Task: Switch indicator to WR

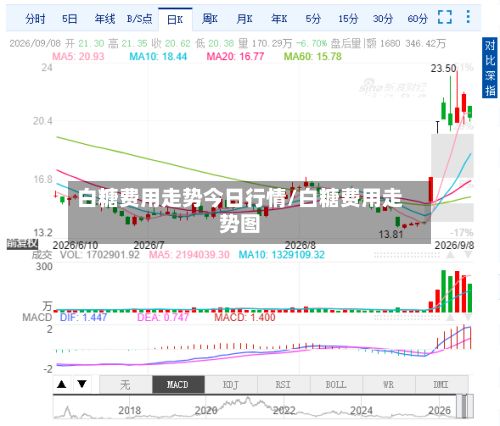Action: point(389,385)
